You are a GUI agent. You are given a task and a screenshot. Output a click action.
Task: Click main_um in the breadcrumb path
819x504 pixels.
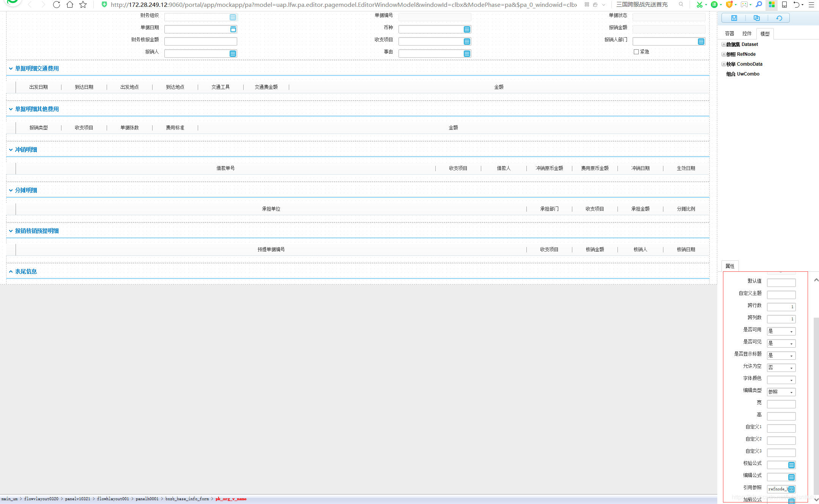(x=9, y=499)
